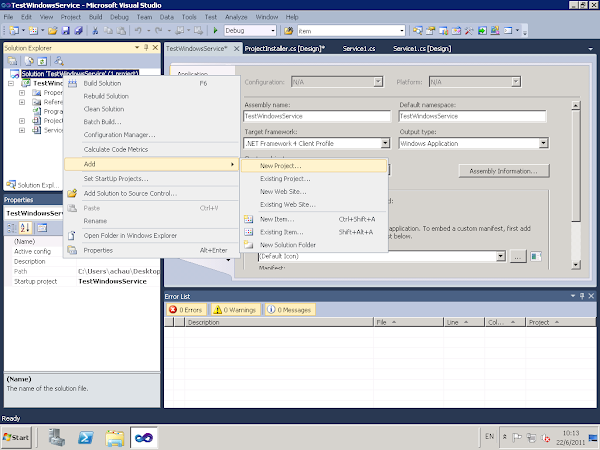Open PowerShell from the taskbar
This screenshot has width=600, height=450.
[x=86, y=437]
